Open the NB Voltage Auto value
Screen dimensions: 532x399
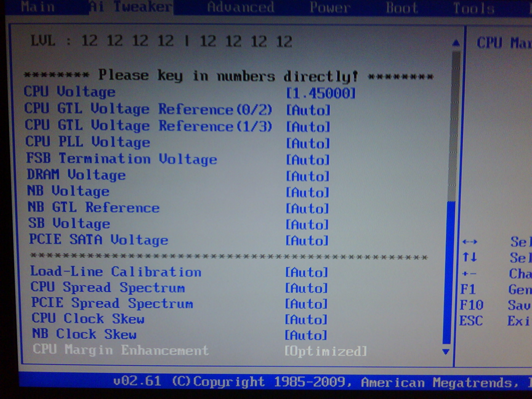click(x=308, y=192)
